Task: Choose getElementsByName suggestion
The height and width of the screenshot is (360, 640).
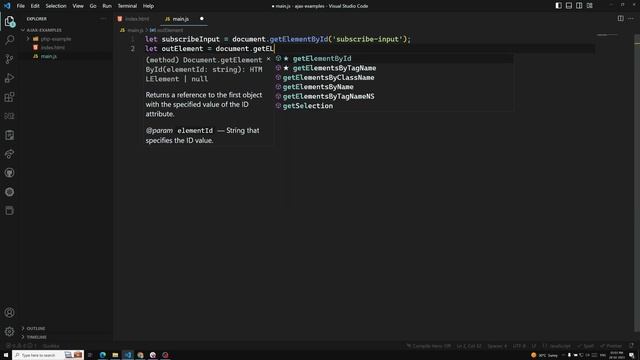Action: [x=394, y=87]
